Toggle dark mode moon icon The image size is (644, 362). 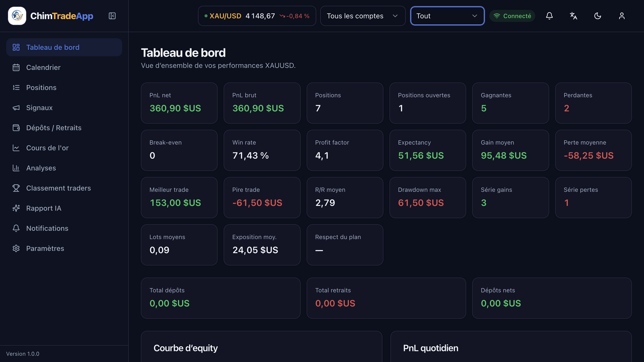coord(598,16)
